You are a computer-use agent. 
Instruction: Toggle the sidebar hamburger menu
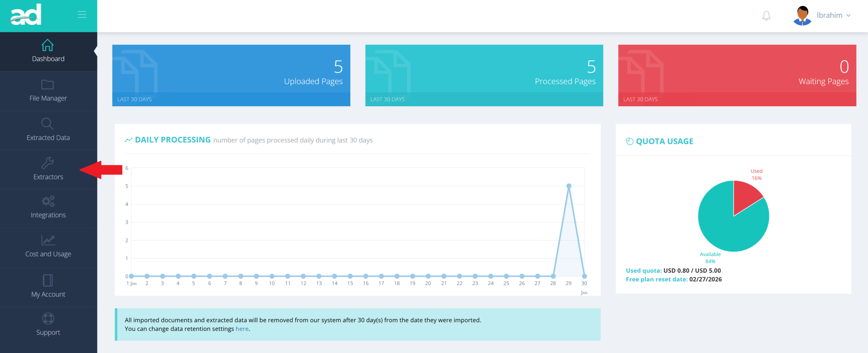point(82,15)
